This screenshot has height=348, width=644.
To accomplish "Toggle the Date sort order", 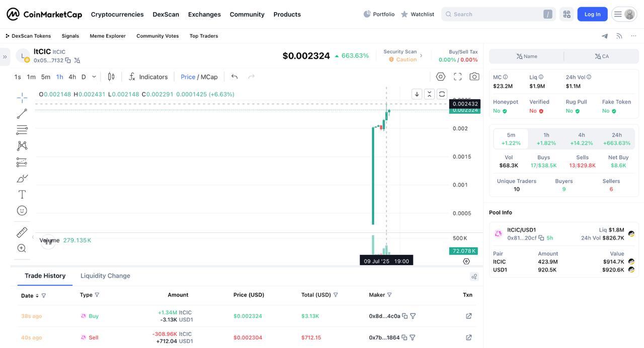I will [37, 296].
